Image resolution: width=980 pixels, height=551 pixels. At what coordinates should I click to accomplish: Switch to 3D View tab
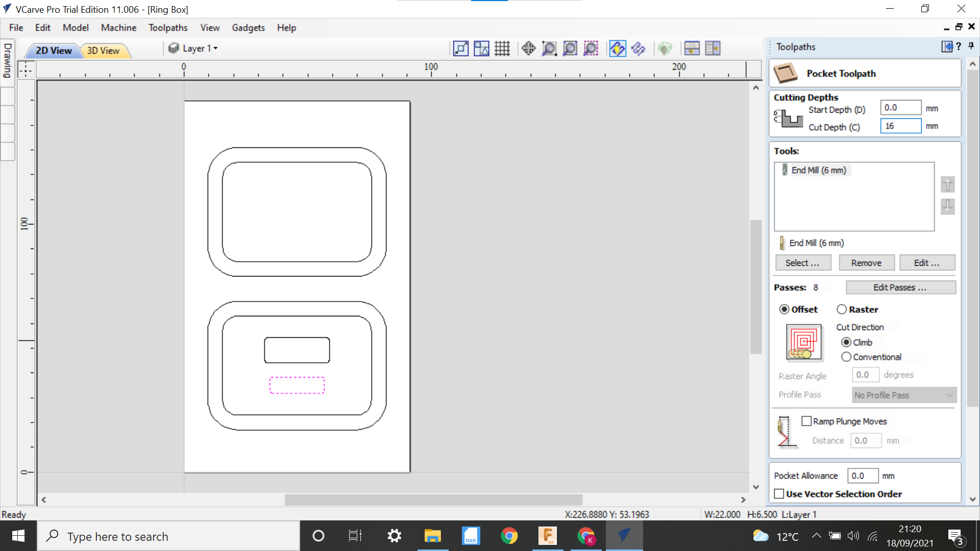coord(103,50)
